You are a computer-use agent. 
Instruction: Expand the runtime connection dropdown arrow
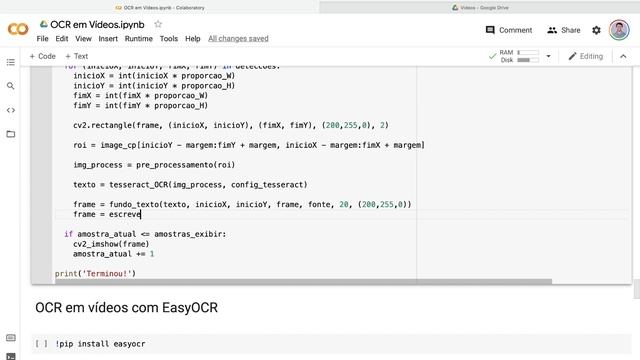tap(548, 56)
